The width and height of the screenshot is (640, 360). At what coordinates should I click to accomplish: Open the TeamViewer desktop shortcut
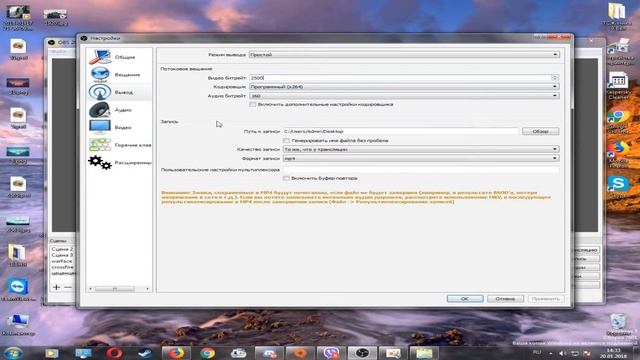coord(18,289)
